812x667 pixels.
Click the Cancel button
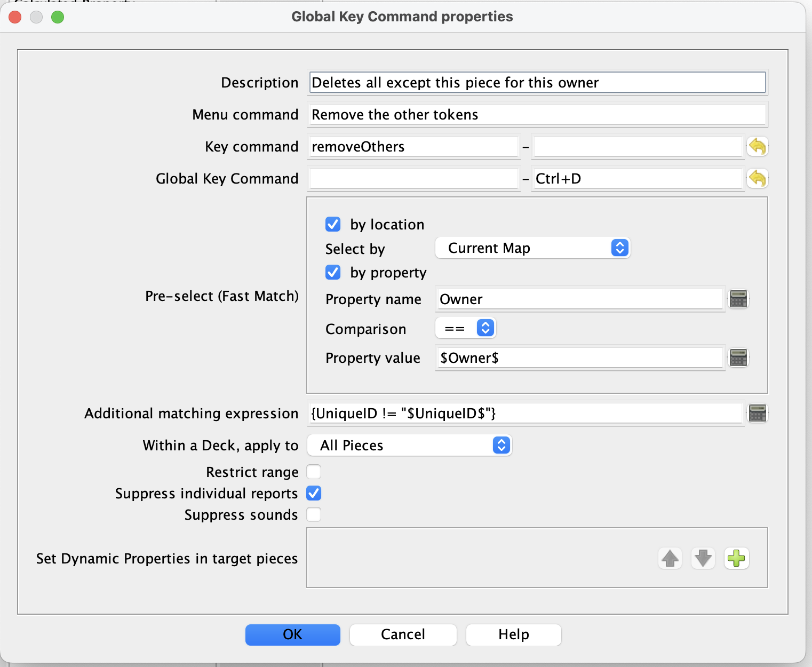click(x=403, y=634)
